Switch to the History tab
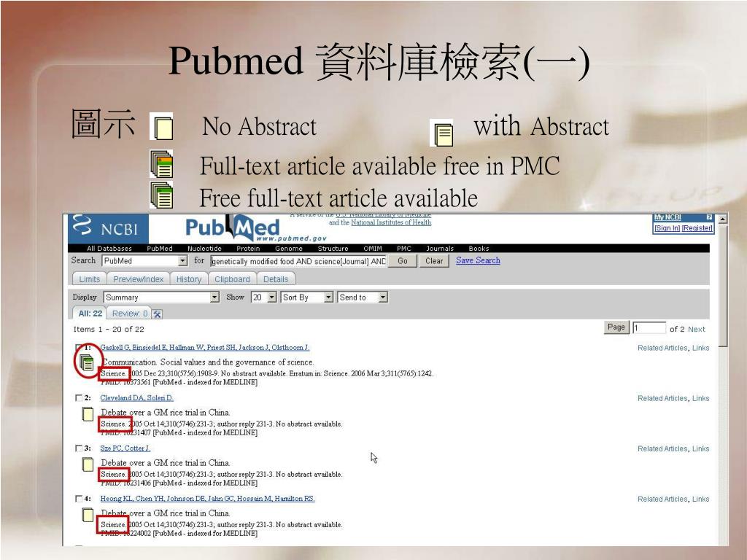Screen dimensions: 747x560 pyautogui.click(x=189, y=279)
